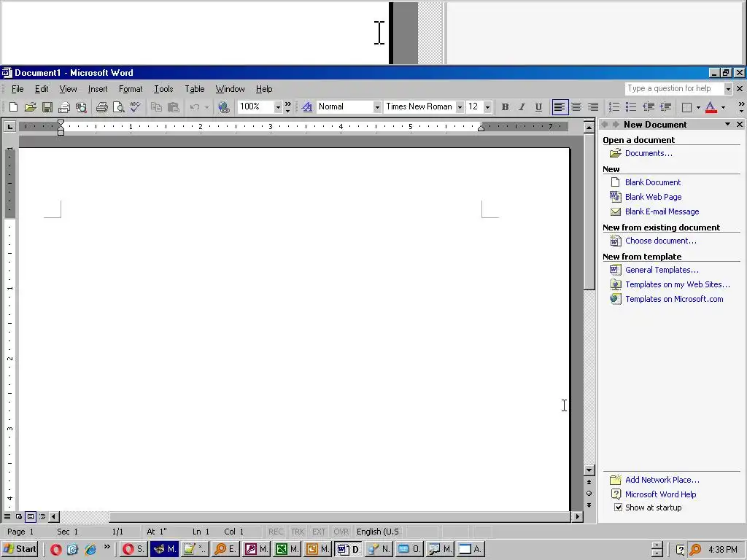Apply numbered list formatting
Viewport: 747px width, 560px height.
(614, 107)
